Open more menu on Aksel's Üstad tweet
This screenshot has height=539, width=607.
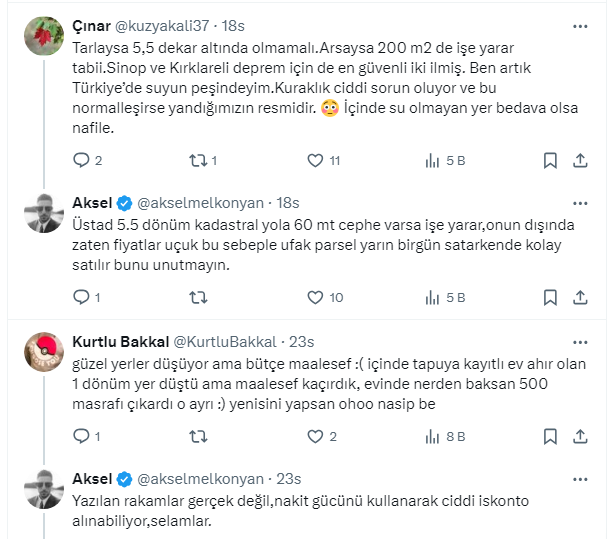[x=580, y=202]
